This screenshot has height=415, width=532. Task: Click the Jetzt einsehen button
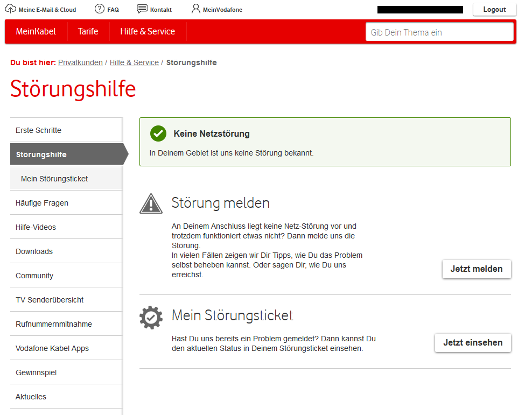coord(473,343)
